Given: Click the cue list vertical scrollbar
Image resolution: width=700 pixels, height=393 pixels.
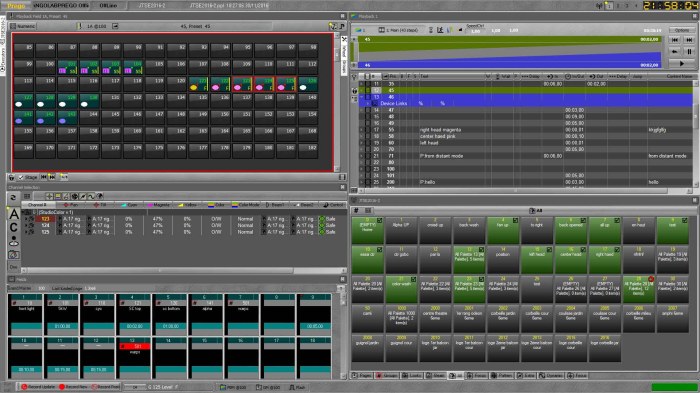Looking at the screenshot, I should (696, 134).
